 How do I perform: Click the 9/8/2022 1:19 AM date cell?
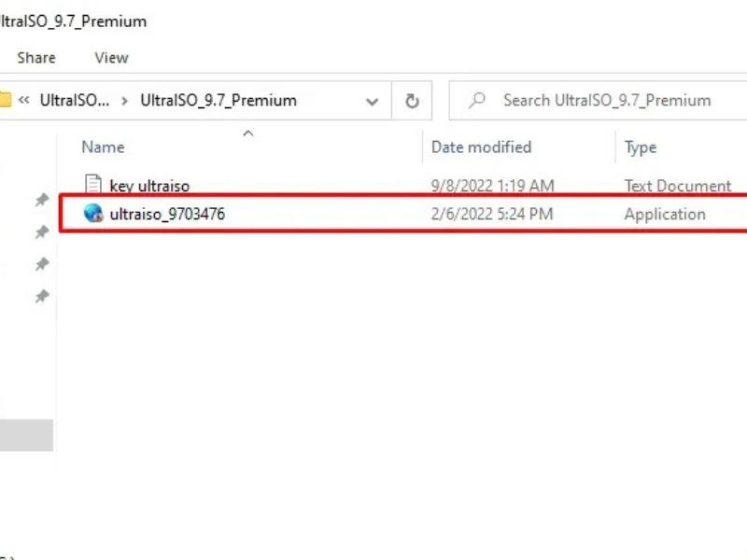tap(493, 186)
